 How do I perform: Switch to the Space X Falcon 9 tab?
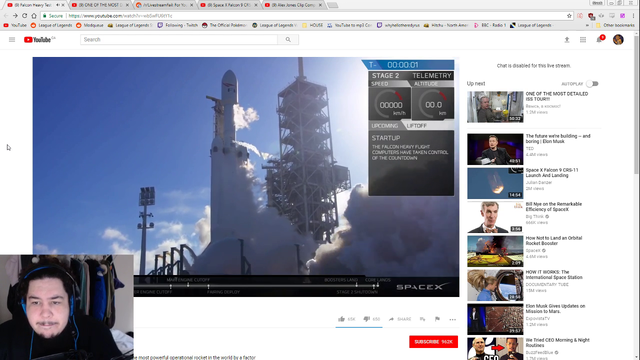pyautogui.click(x=229, y=5)
